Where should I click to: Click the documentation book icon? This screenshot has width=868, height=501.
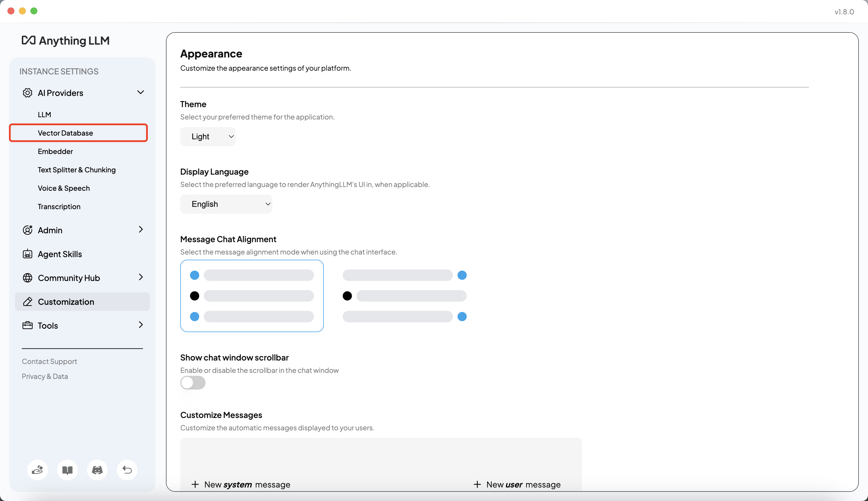tap(67, 470)
